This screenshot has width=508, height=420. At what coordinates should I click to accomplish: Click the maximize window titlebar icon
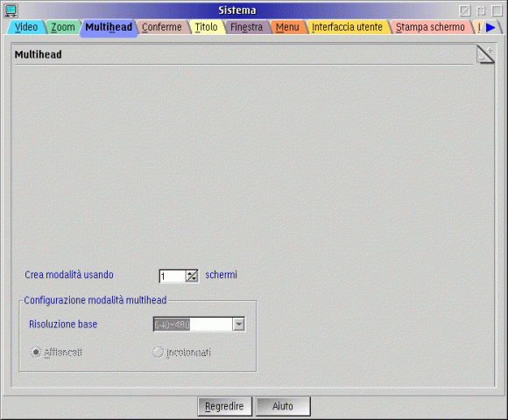point(497,10)
